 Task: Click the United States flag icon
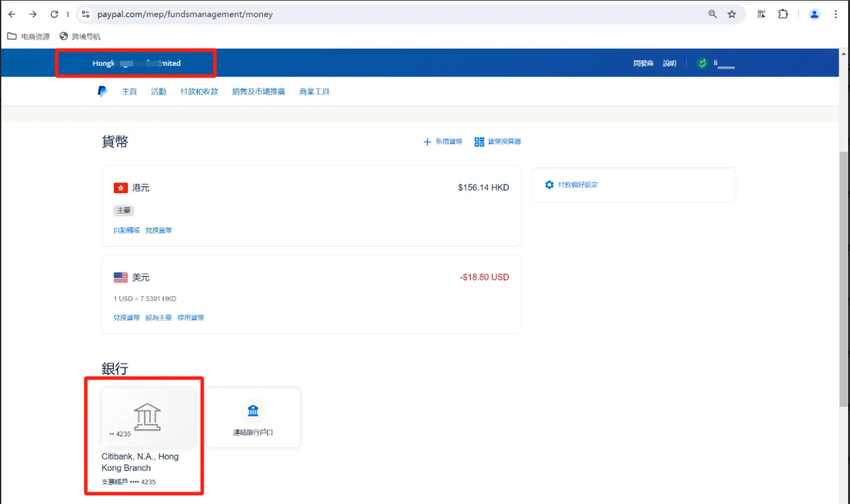click(x=120, y=277)
